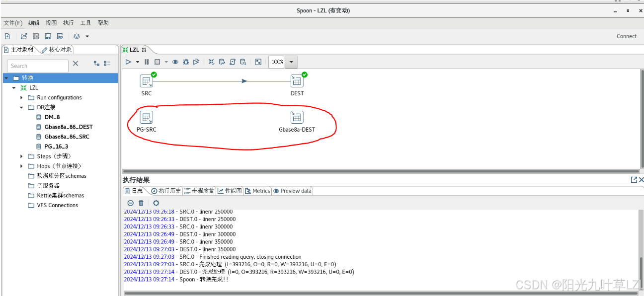Open the perspectives dropdown arrow
Image resolution: width=644 pixels, height=296 pixels.
87,36
